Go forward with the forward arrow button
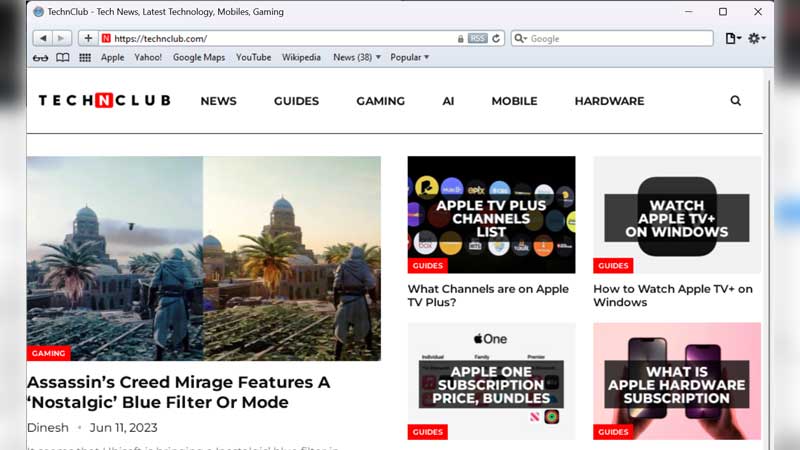This screenshot has width=800, height=450. coord(61,38)
